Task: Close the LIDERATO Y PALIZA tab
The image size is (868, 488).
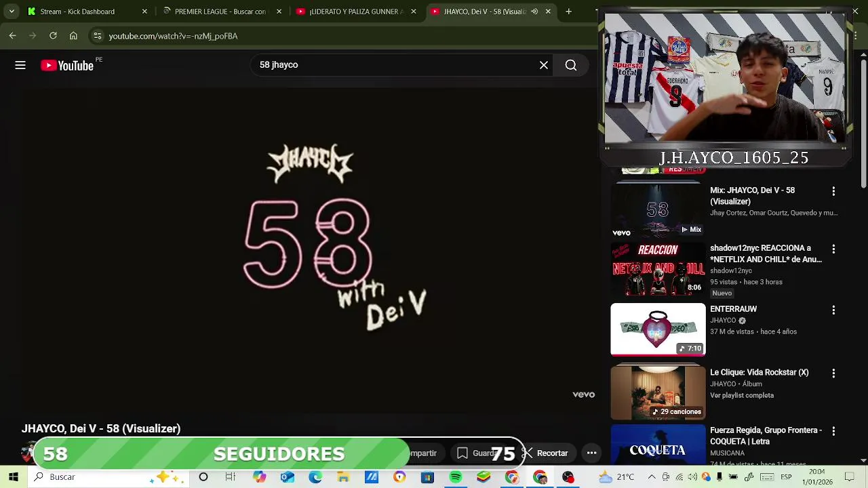Action: pyautogui.click(x=414, y=12)
